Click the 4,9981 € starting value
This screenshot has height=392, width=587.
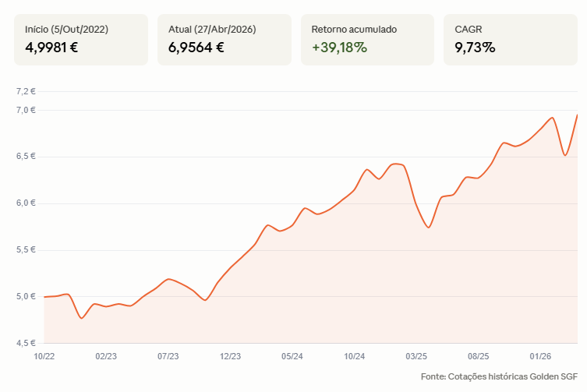(51, 48)
